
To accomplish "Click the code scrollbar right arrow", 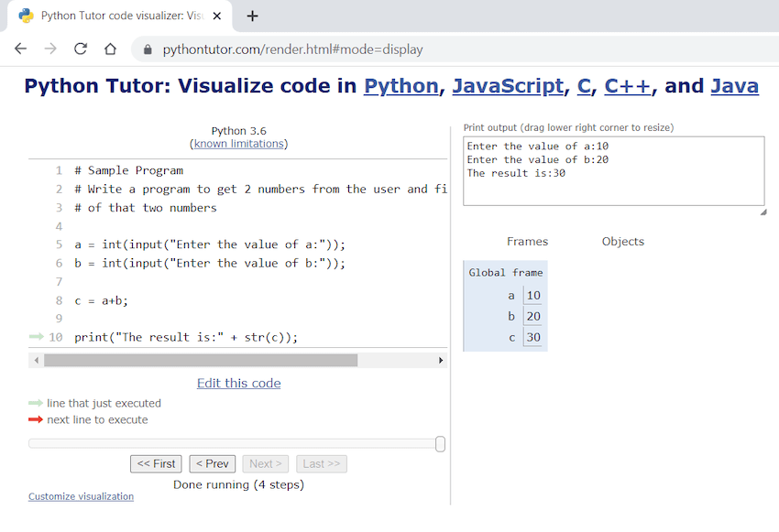I will pyautogui.click(x=441, y=360).
